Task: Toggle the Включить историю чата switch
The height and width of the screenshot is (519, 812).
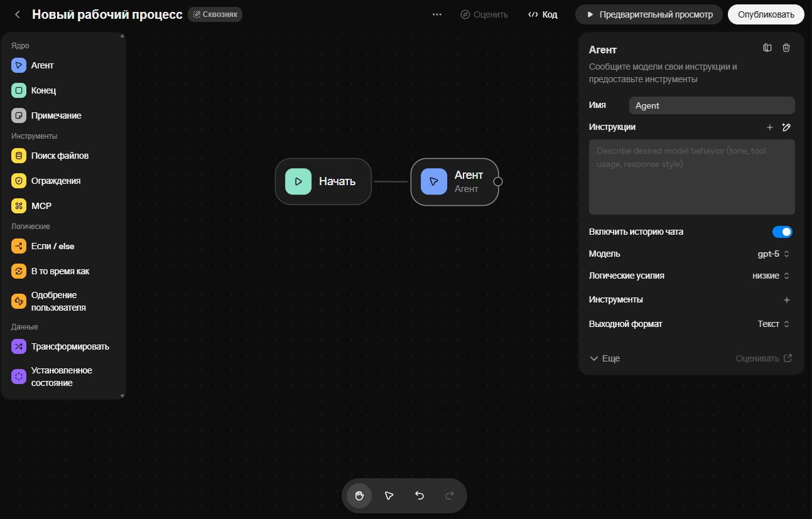Action: (782, 232)
